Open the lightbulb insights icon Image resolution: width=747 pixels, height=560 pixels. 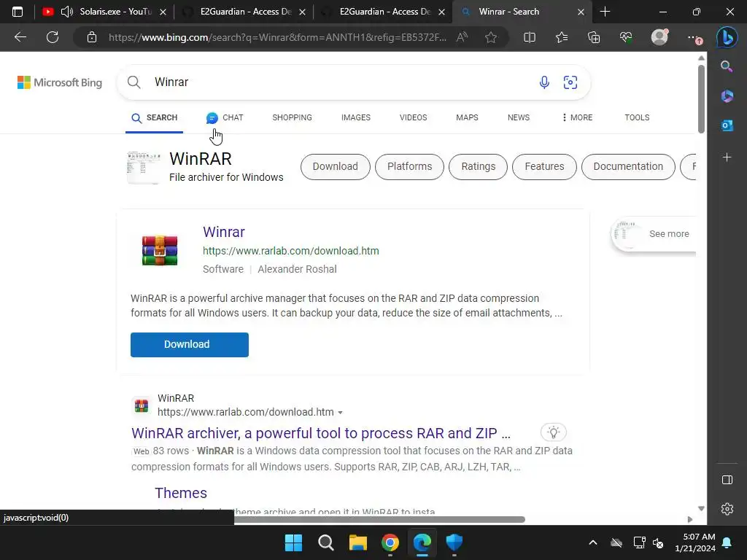point(553,432)
